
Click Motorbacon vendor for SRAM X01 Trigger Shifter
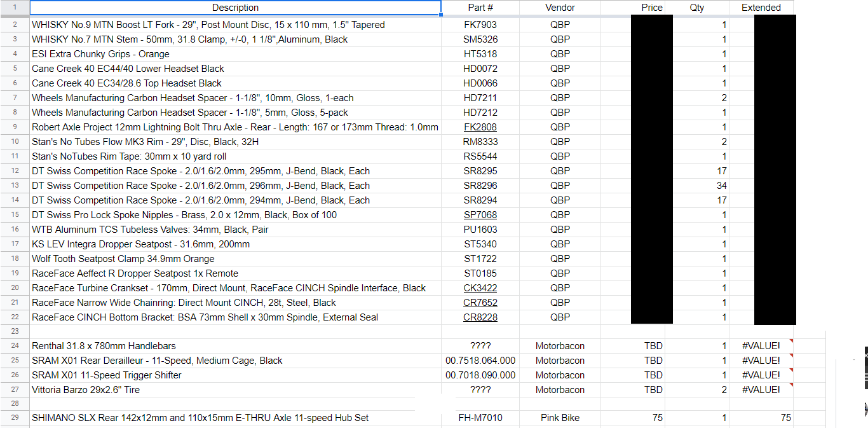point(560,375)
